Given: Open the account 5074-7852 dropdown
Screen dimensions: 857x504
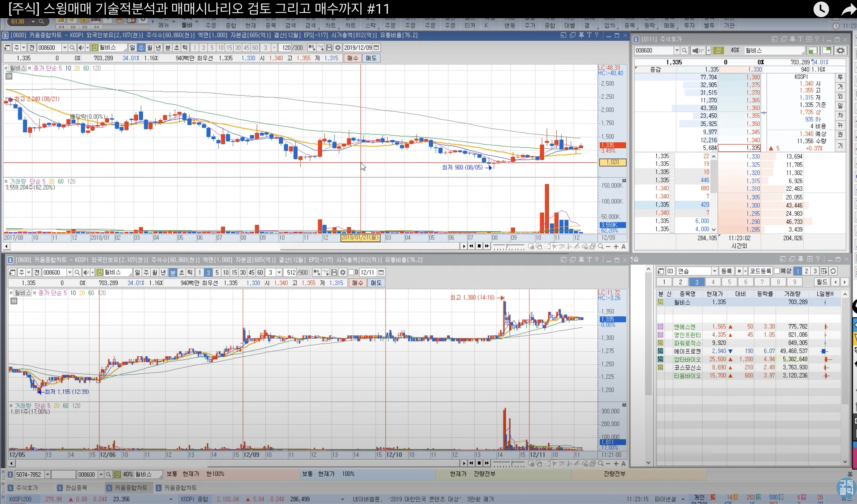Looking at the screenshot, I should [x=48, y=474].
